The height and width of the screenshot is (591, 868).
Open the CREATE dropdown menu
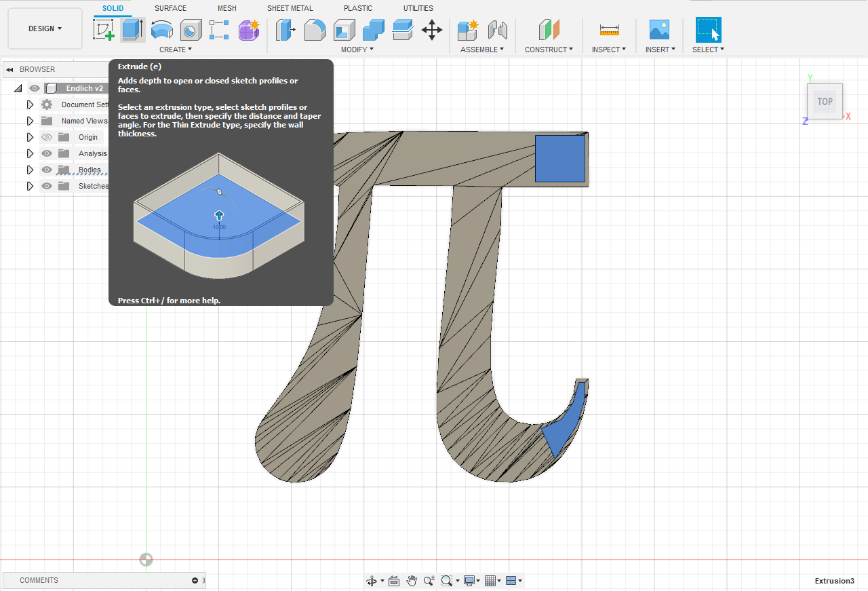click(x=175, y=49)
